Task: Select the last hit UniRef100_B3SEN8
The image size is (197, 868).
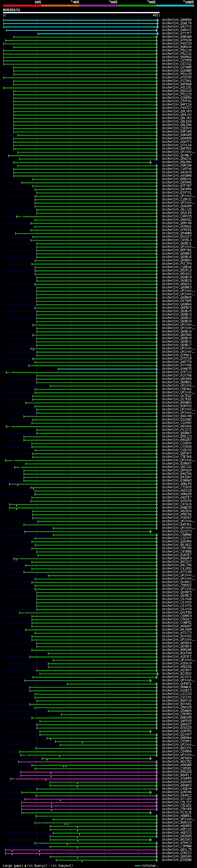Action: click(177, 860)
